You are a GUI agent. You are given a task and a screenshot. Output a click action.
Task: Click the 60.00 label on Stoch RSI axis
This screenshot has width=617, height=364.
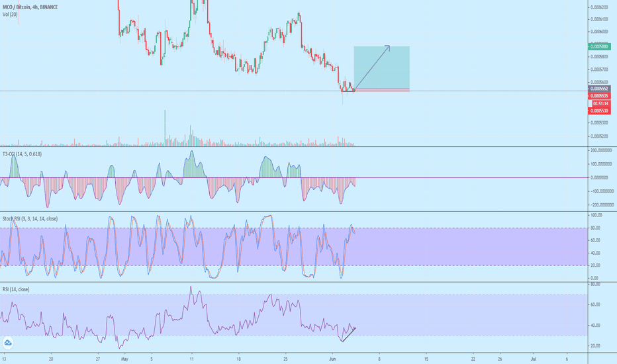595,240
